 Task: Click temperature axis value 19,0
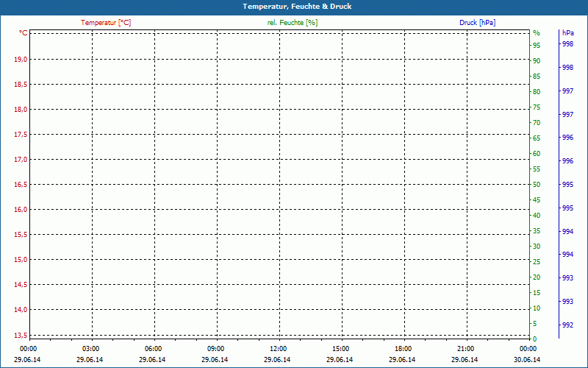(x=21, y=60)
